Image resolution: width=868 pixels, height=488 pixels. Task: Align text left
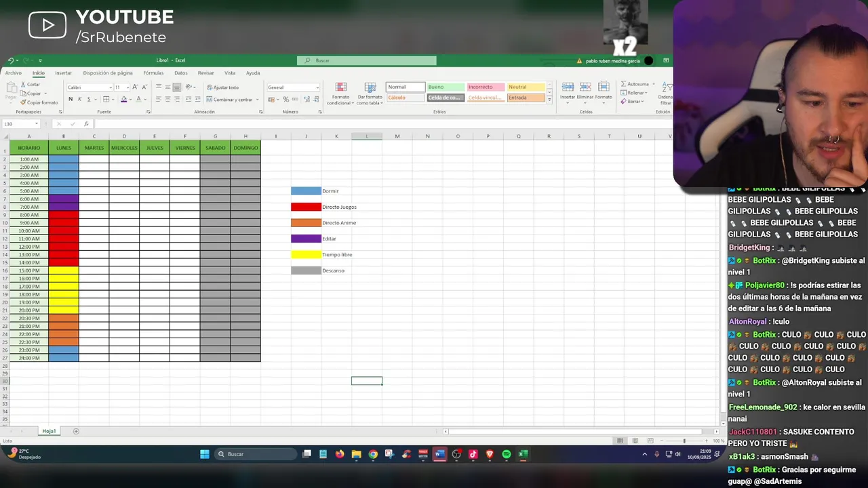click(159, 100)
